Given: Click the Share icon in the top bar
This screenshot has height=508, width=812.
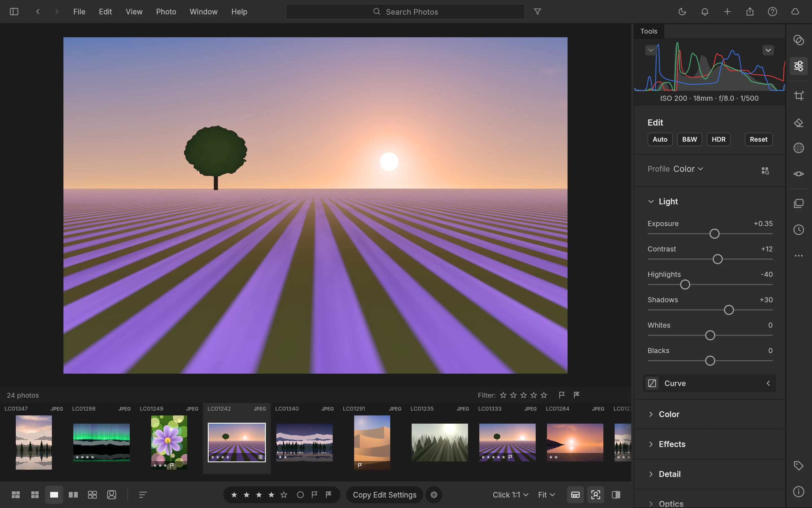Looking at the screenshot, I should pyautogui.click(x=750, y=12).
